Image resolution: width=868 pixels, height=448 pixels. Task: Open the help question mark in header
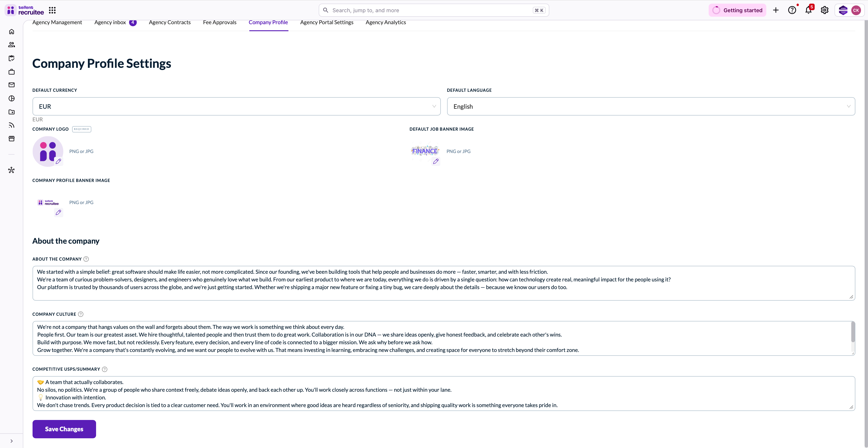click(x=792, y=10)
